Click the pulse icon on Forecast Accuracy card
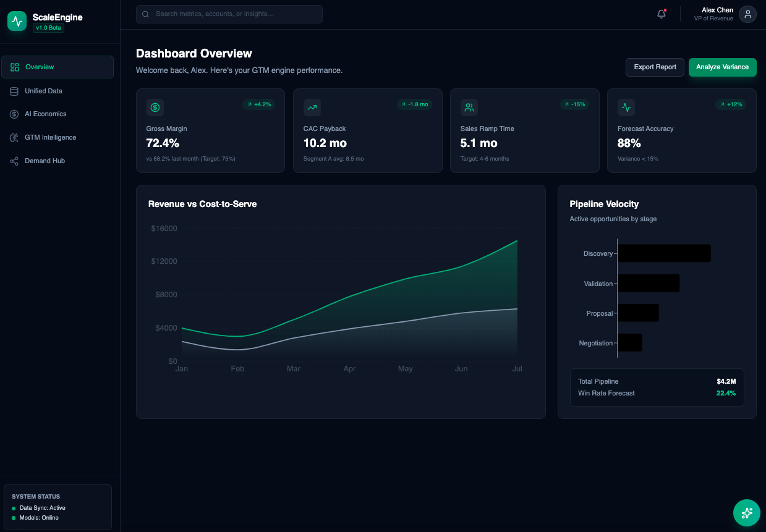 coord(626,107)
